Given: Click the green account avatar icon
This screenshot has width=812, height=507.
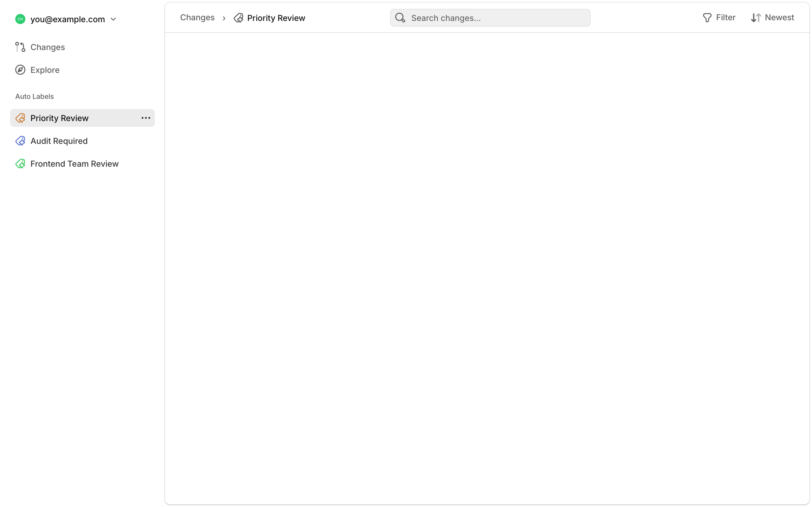Looking at the screenshot, I should (20, 19).
